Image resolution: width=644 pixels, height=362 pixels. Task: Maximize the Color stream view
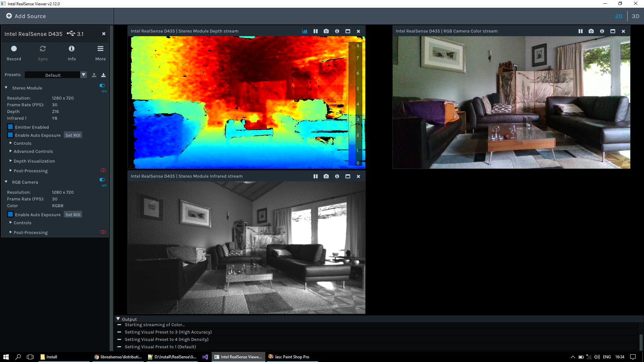click(x=613, y=31)
